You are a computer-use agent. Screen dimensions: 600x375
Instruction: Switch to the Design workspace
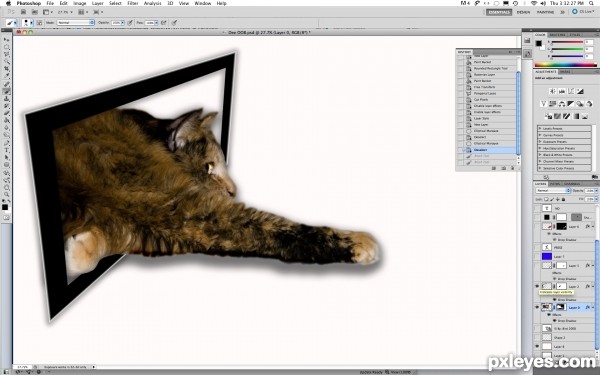pos(523,12)
